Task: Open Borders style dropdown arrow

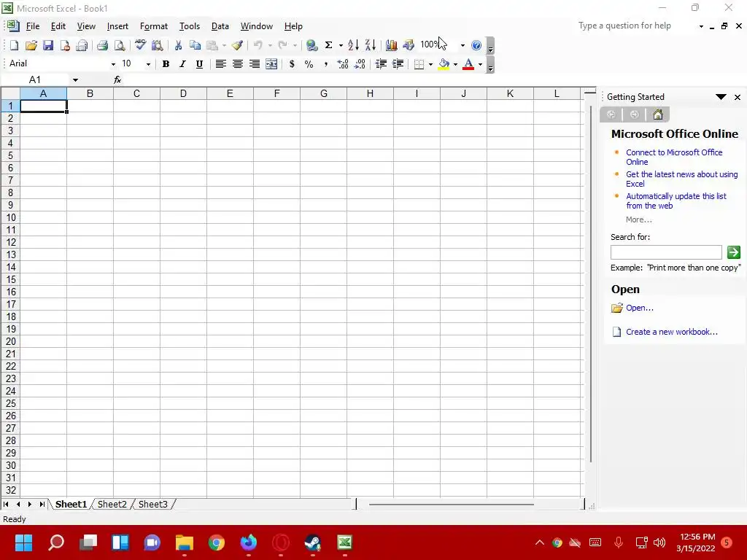Action: point(430,64)
